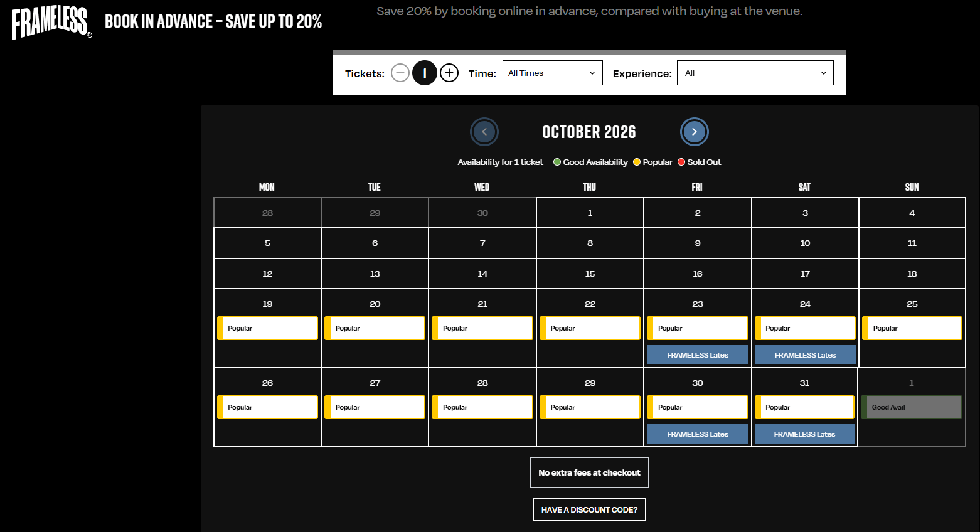The width and height of the screenshot is (980, 532).
Task: Open the Experience dropdown
Action: 755,73
